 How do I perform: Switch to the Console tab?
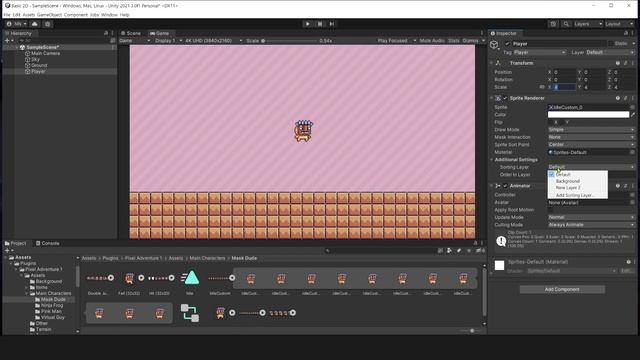[47, 243]
